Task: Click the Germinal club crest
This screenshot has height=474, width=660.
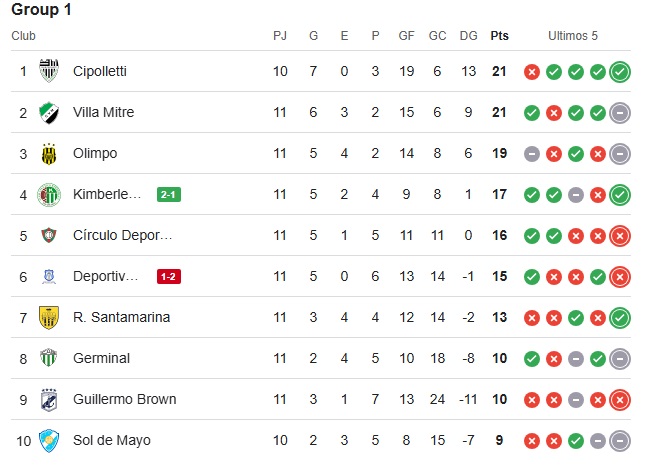Action: click(49, 358)
